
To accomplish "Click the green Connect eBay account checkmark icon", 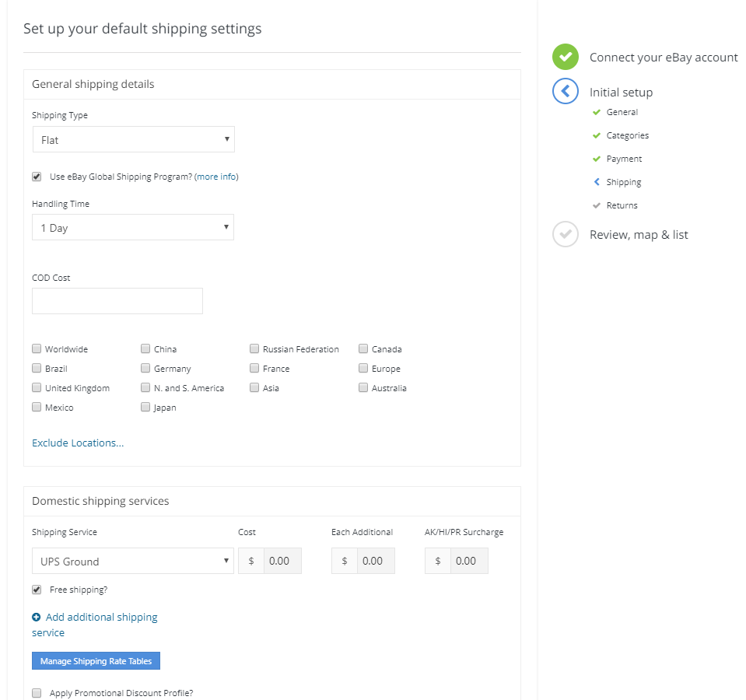I will [566, 57].
